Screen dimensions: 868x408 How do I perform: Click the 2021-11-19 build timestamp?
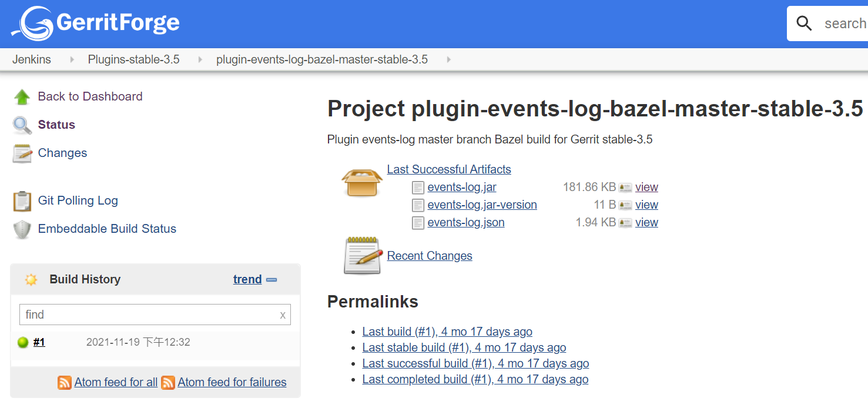[x=138, y=342]
